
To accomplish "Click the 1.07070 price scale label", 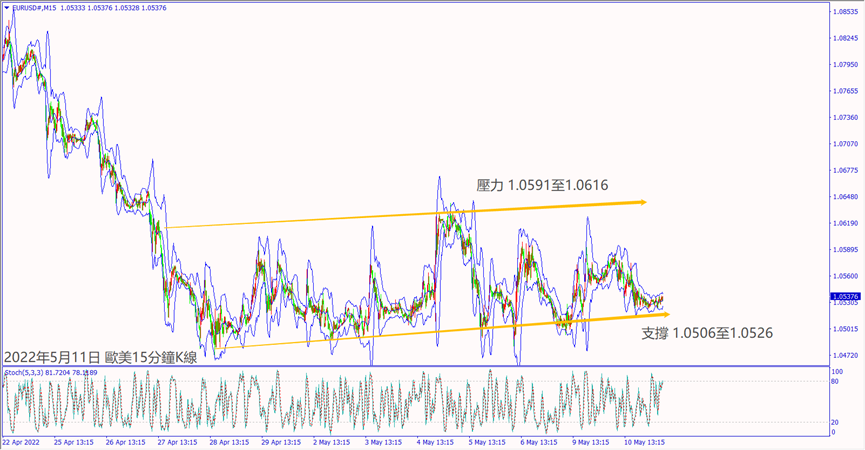I will [846, 144].
